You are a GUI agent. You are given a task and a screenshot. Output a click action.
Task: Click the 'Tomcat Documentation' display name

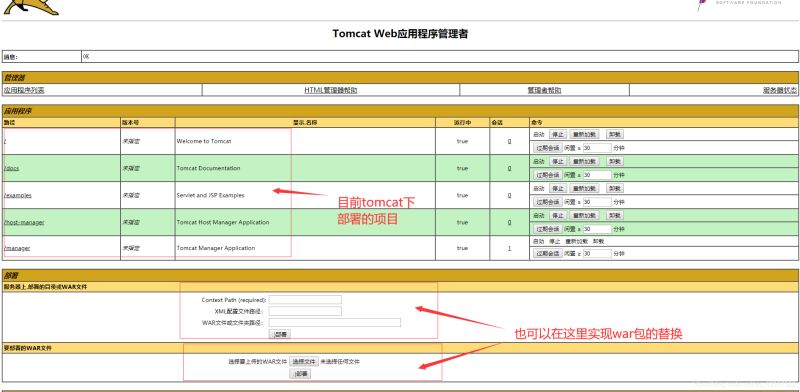point(209,168)
